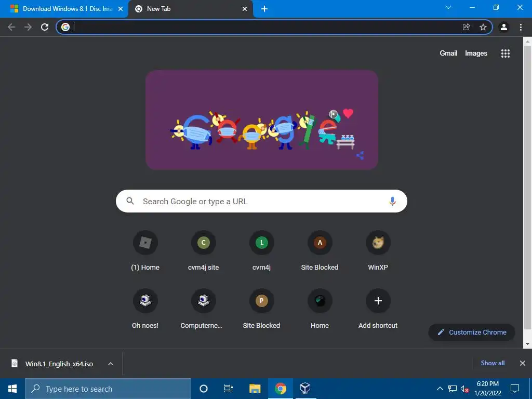Viewport: 532px width, 399px height.
Task: Share this page via the share icon
Action: 466,27
